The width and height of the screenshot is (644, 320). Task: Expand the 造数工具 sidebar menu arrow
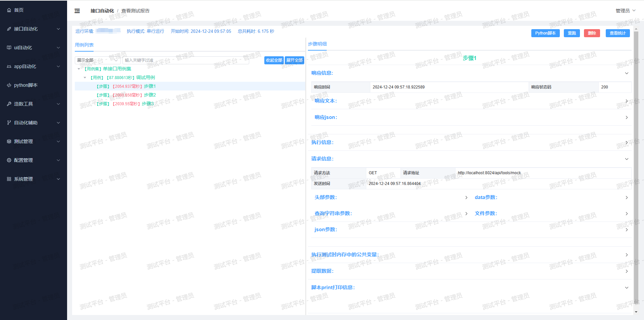pyautogui.click(x=58, y=104)
